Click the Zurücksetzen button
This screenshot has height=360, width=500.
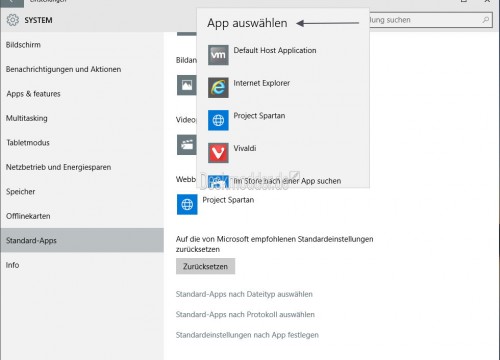coord(205,266)
